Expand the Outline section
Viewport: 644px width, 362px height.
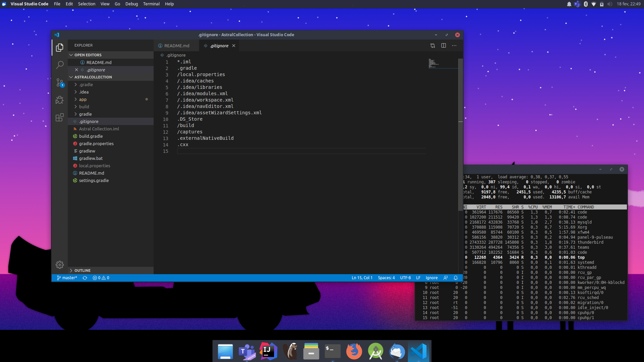point(111,270)
